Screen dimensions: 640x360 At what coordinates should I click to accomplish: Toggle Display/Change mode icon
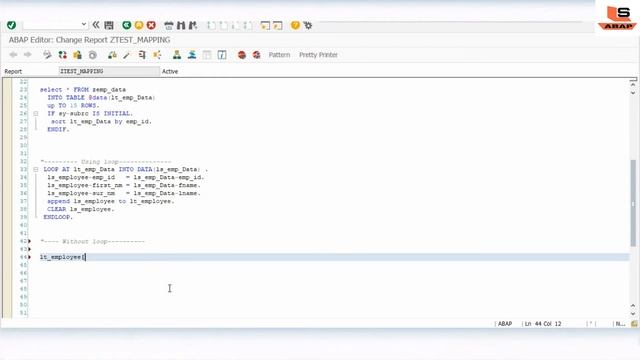47,55
